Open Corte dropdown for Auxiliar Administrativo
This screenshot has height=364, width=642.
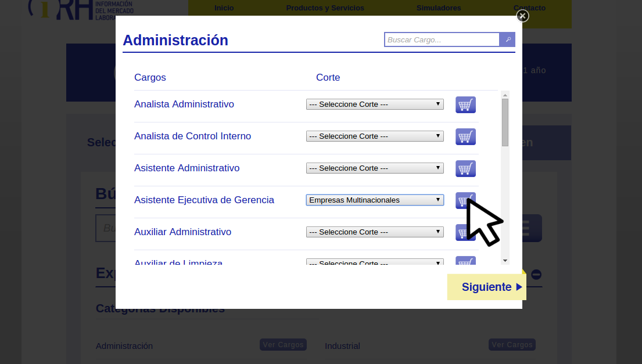coord(375,232)
